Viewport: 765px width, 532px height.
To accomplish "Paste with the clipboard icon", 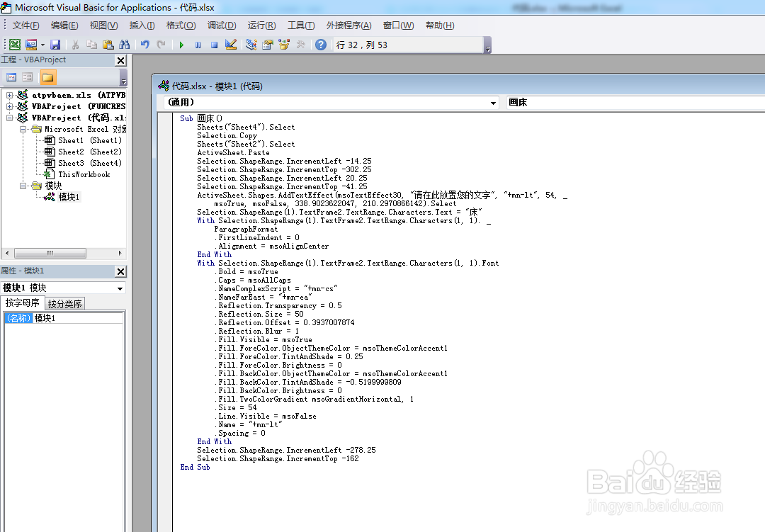I will pos(108,45).
